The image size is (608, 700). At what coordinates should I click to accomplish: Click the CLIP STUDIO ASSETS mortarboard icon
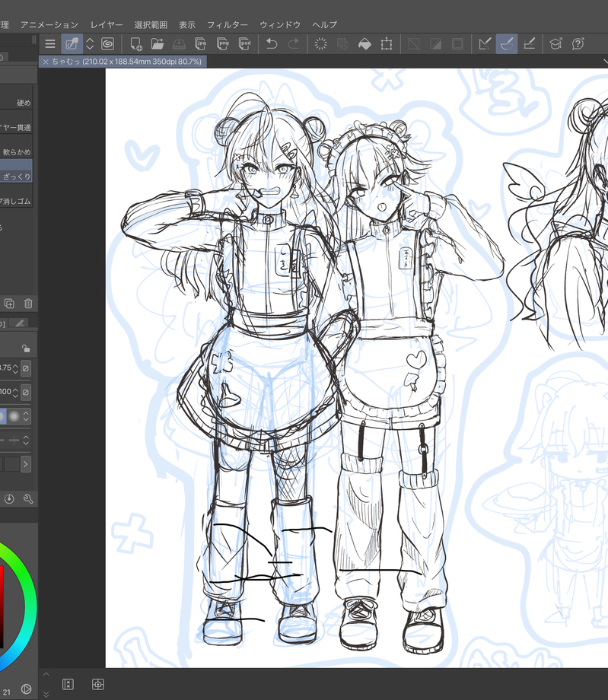tap(555, 44)
